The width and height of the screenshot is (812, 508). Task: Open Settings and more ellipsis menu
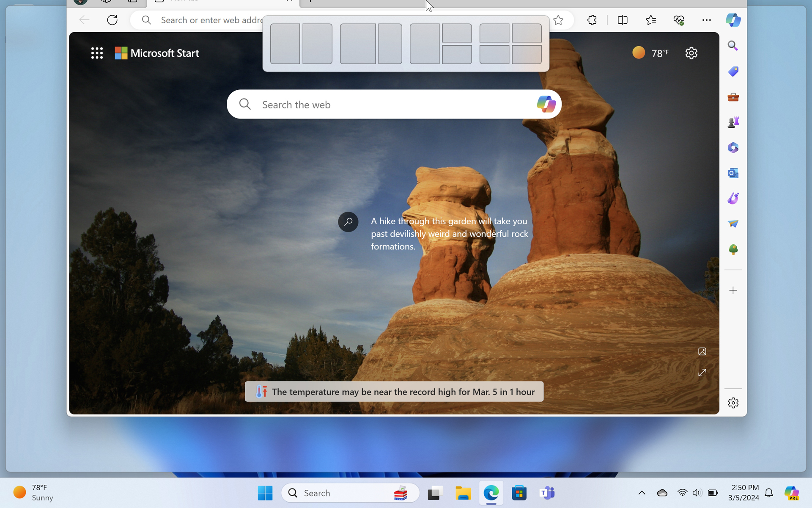(x=706, y=20)
